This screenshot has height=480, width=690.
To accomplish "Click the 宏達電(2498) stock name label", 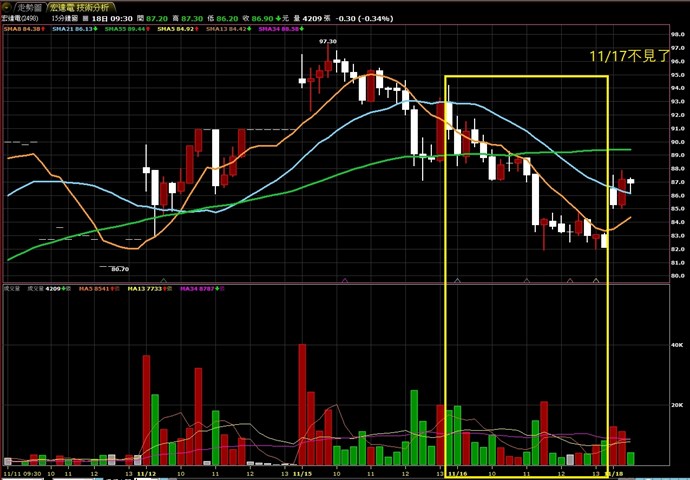I will pos(20,18).
